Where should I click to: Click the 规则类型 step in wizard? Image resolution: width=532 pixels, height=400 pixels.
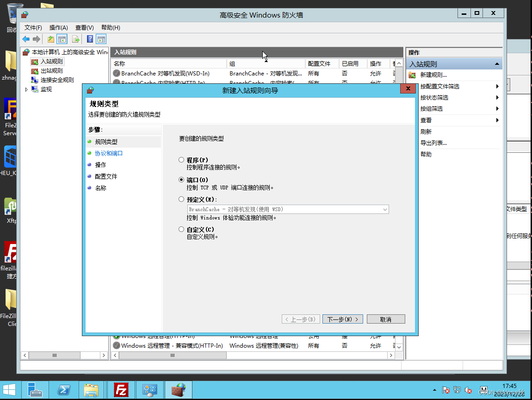point(106,142)
